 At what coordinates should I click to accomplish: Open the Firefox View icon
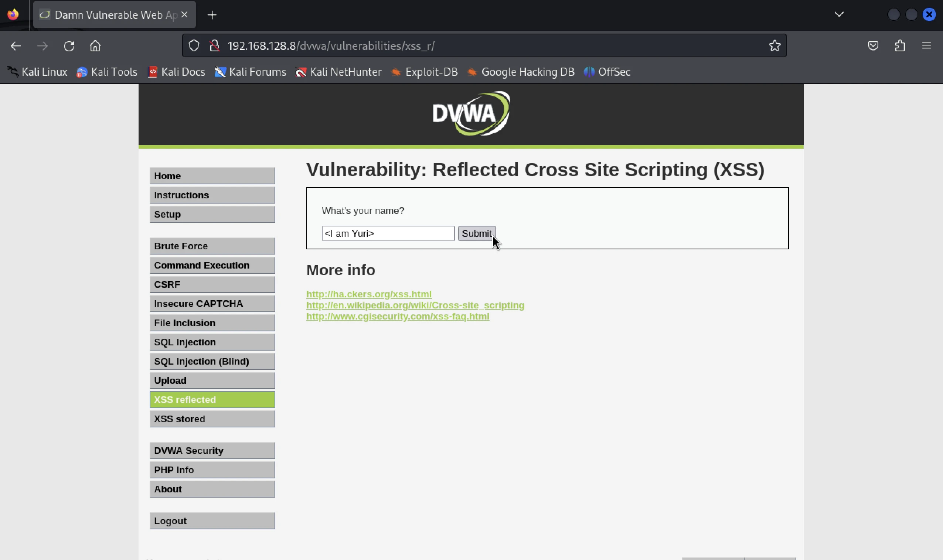(x=13, y=15)
